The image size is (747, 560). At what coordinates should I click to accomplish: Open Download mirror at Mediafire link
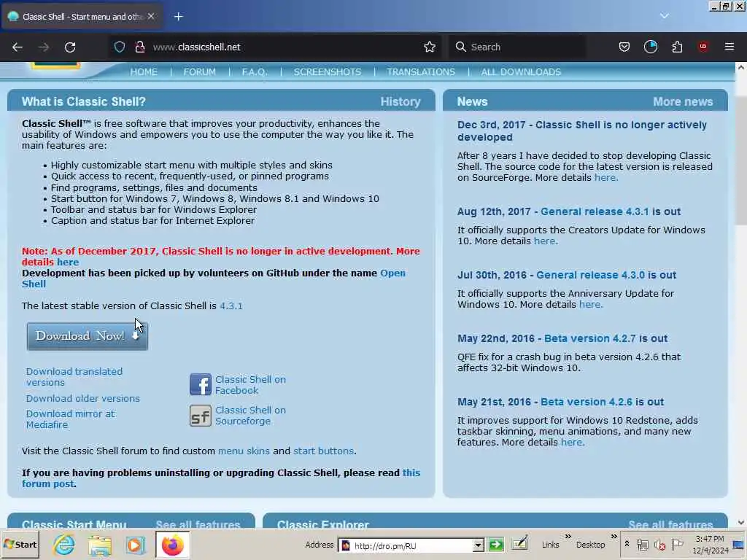pos(71,419)
